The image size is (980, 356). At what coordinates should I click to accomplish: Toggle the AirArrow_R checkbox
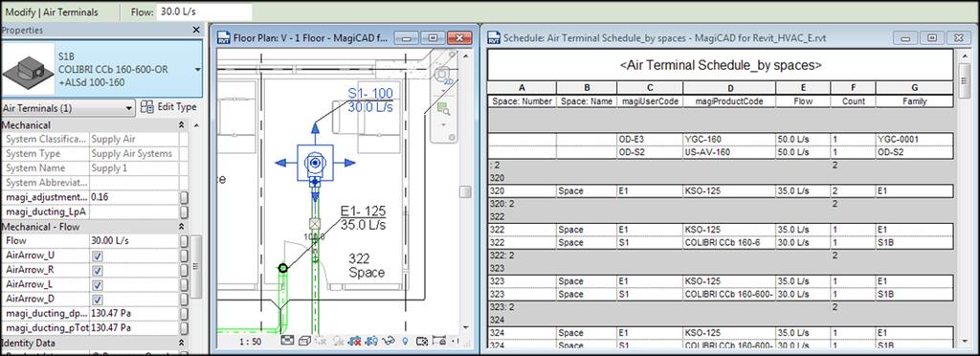98,271
